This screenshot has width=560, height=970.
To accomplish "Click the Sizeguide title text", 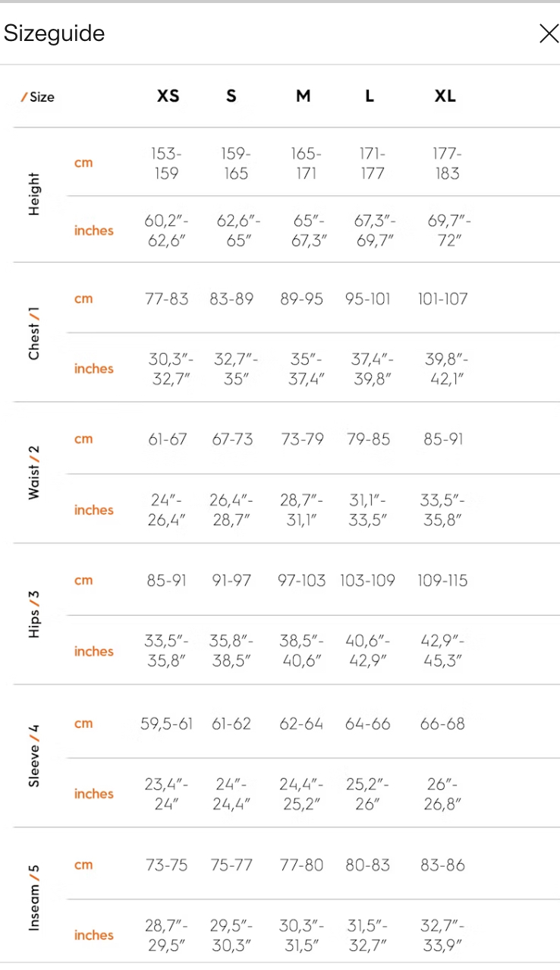I will (55, 33).
